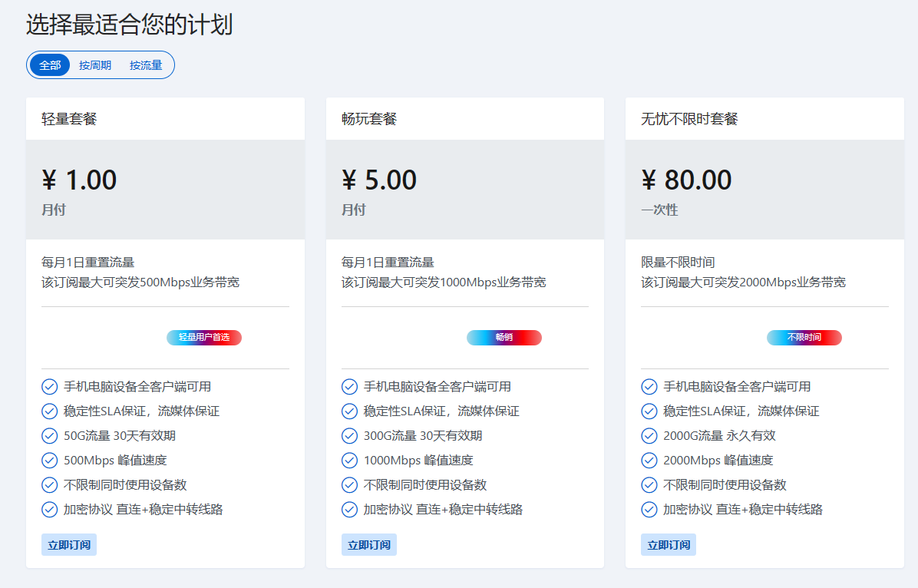
Task: Click last check icon in 无忧不限时套餐 card
Action: (649, 510)
